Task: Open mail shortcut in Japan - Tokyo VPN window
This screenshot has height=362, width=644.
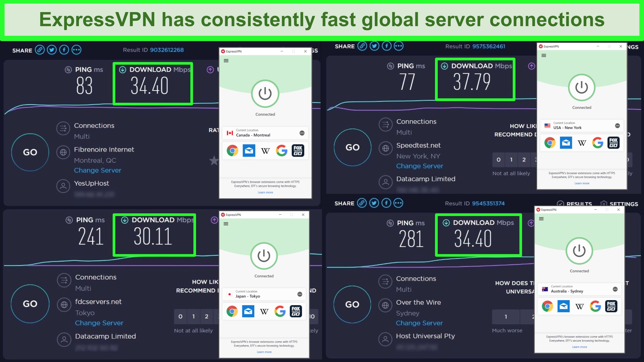Action: click(248, 311)
